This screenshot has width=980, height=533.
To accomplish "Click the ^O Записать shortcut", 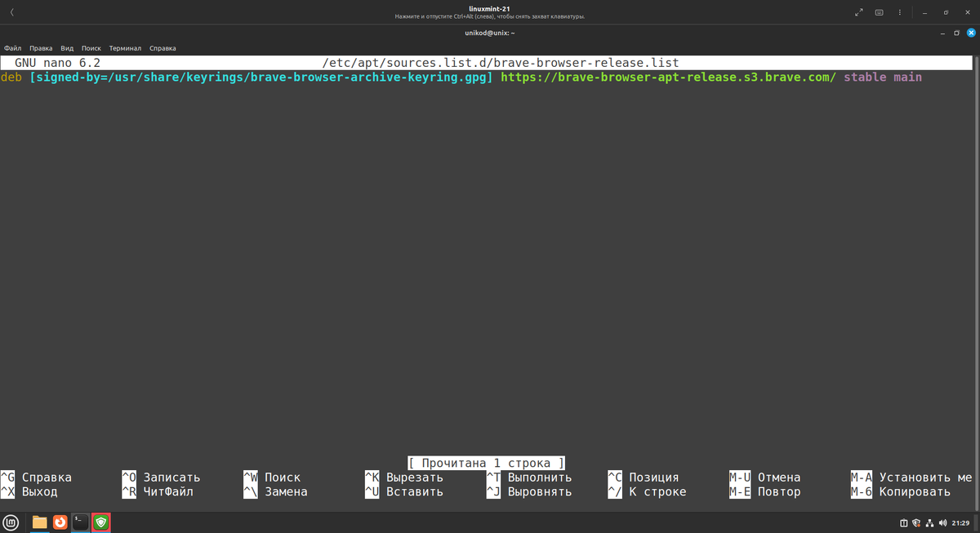I will click(161, 477).
